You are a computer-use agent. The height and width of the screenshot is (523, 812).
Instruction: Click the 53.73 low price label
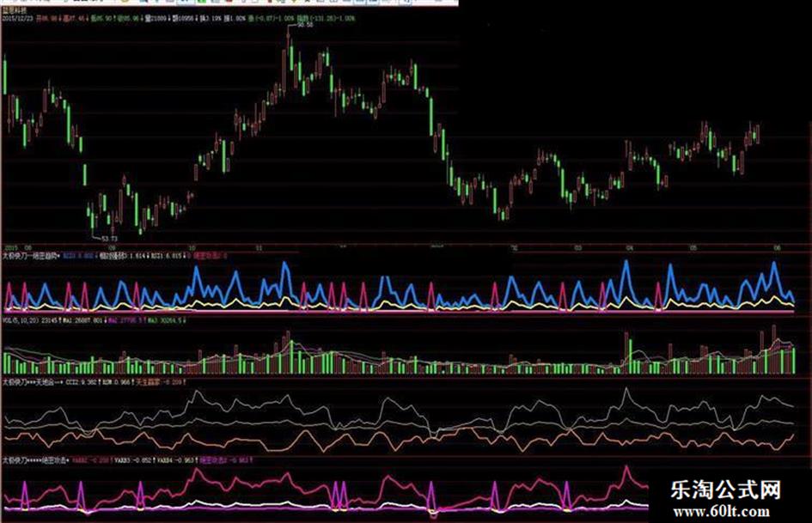pyautogui.click(x=109, y=239)
